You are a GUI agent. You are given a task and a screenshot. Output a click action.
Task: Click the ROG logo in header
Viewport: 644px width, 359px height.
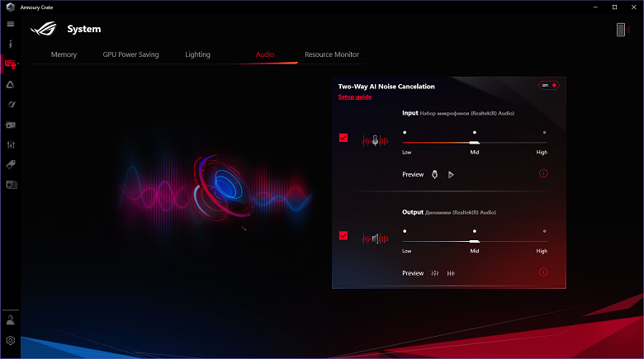coord(44,29)
